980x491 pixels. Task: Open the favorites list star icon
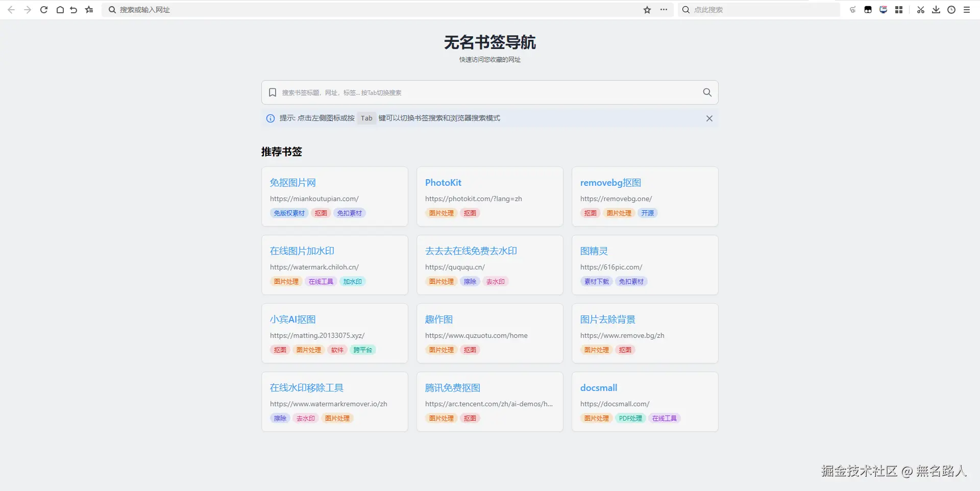pyautogui.click(x=89, y=10)
